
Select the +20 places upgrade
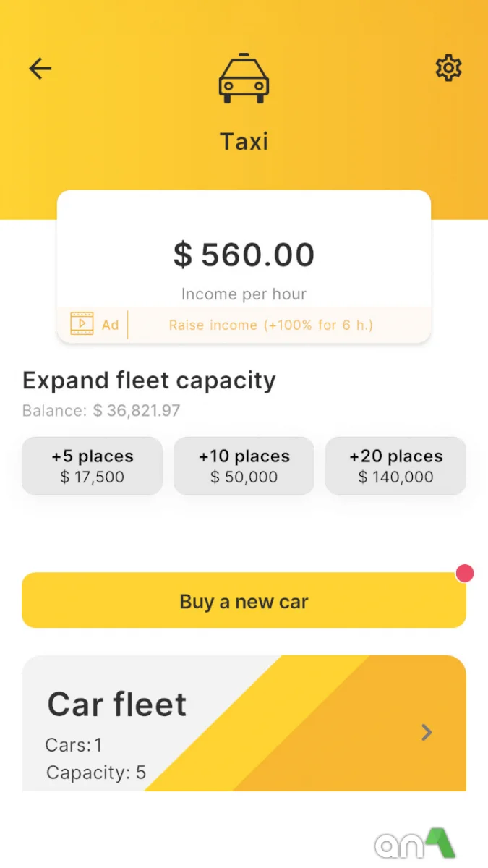click(x=395, y=466)
